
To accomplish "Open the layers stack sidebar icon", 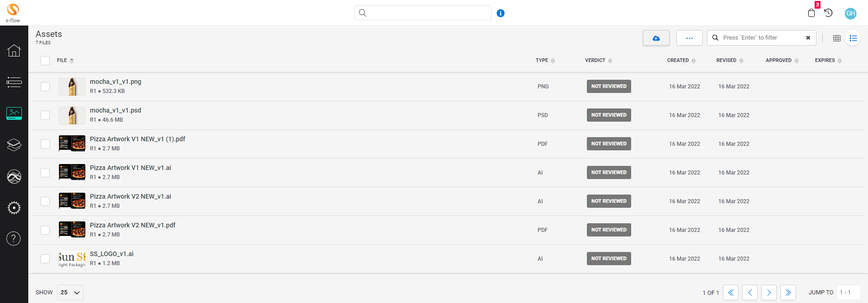I will pyautogui.click(x=14, y=145).
